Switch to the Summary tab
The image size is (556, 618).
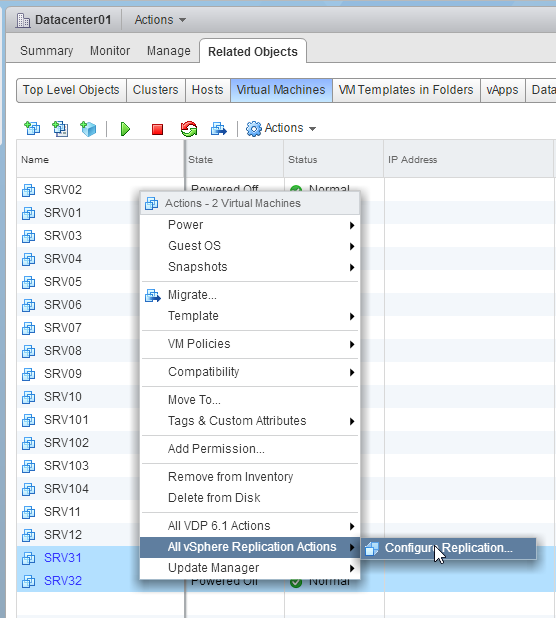click(x=46, y=51)
